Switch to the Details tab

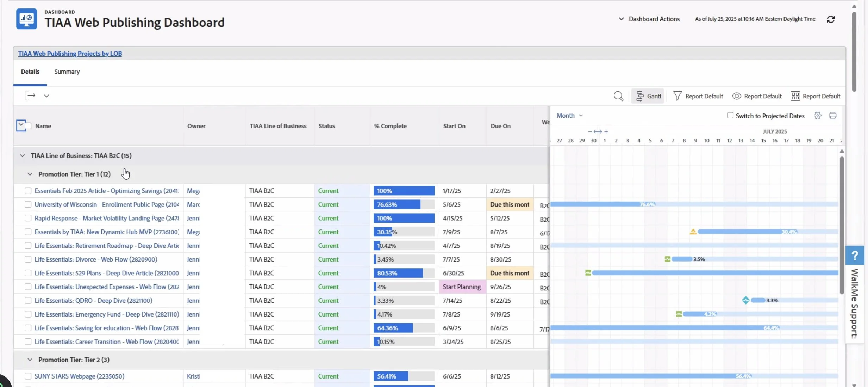point(30,72)
